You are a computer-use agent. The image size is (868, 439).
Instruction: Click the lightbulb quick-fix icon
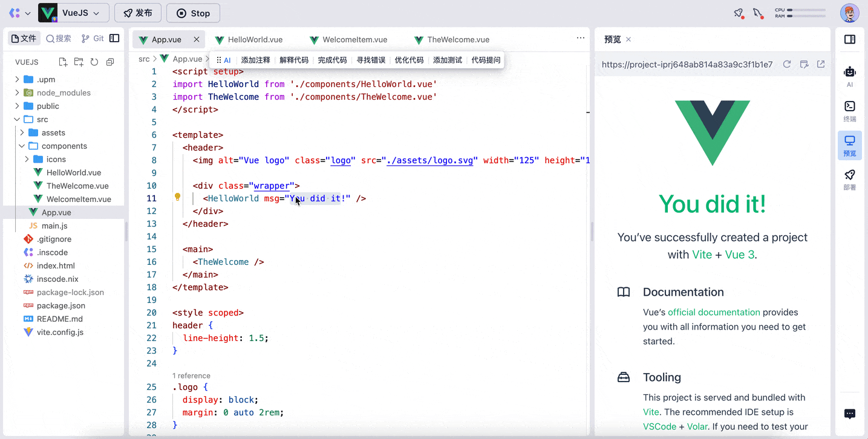[178, 197]
